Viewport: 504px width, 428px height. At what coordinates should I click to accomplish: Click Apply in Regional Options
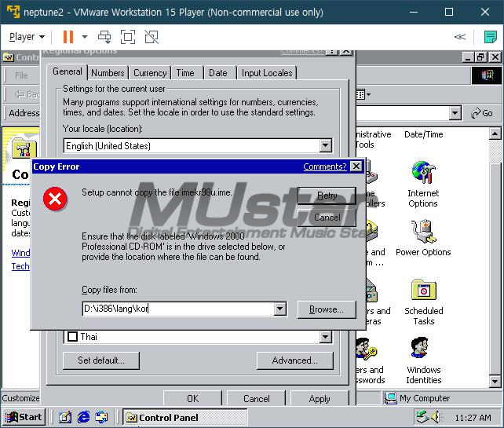pos(320,398)
